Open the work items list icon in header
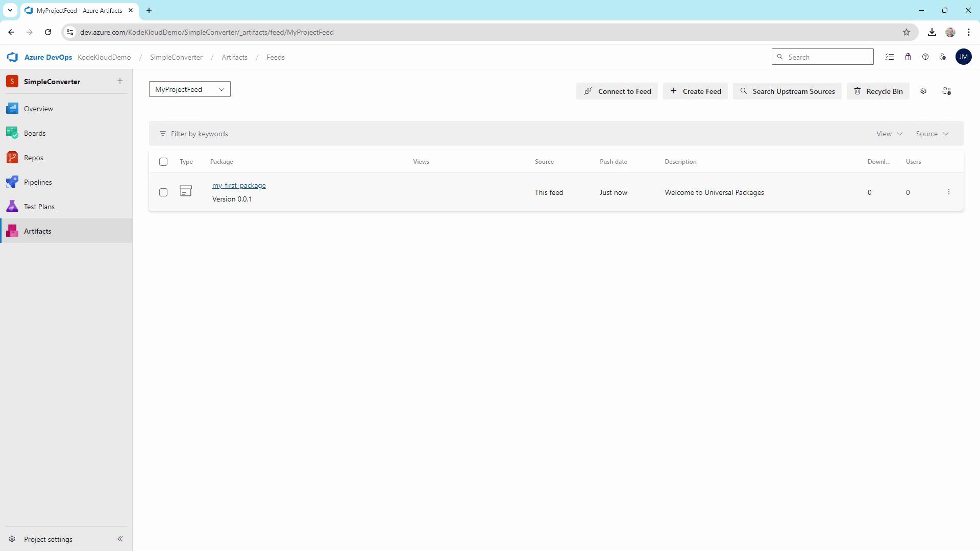Viewport: 980px width, 551px height. coord(890,57)
